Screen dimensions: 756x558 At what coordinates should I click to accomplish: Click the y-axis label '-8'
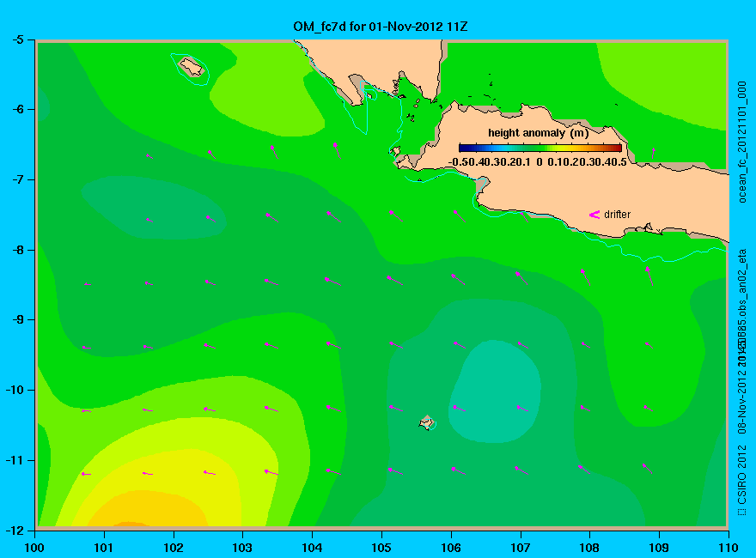17,250
